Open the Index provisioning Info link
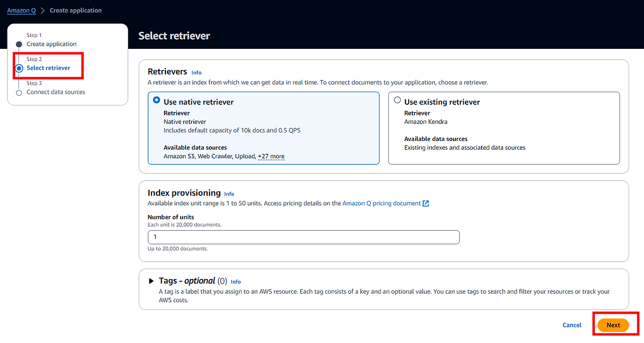The width and height of the screenshot is (644, 343). (229, 194)
